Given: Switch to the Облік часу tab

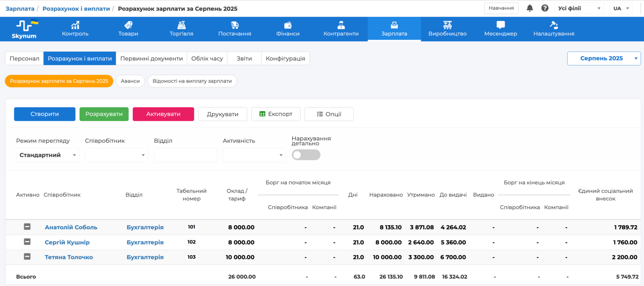Looking at the screenshot, I should pyautogui.click(x=207, y=58).
